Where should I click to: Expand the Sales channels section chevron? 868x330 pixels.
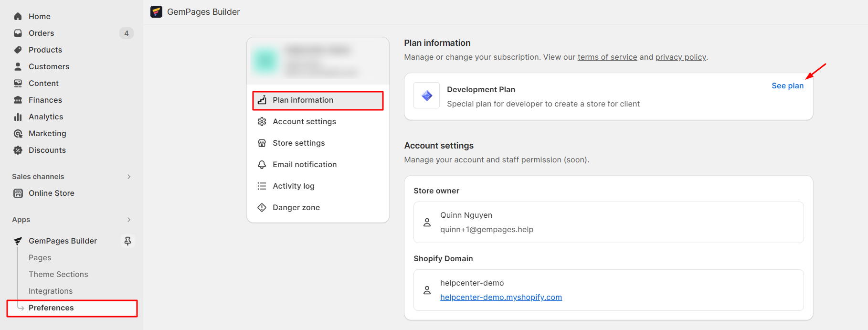click(129, 177)
